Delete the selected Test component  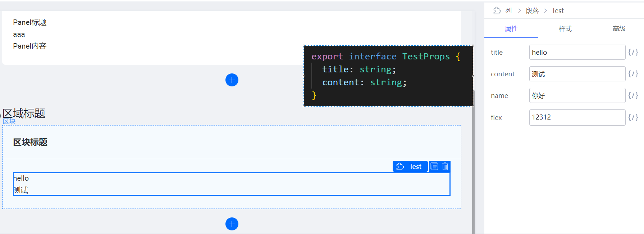click(x=445, y=166)
